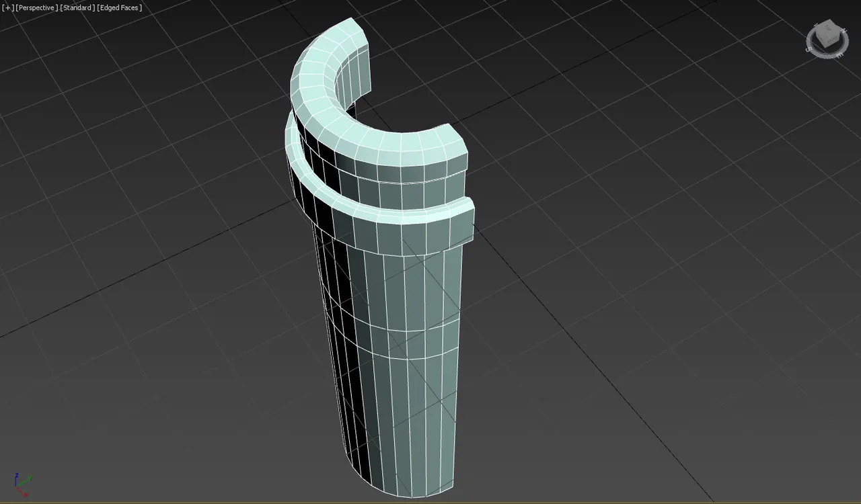Open the Perspective viewport label menu

36,7
